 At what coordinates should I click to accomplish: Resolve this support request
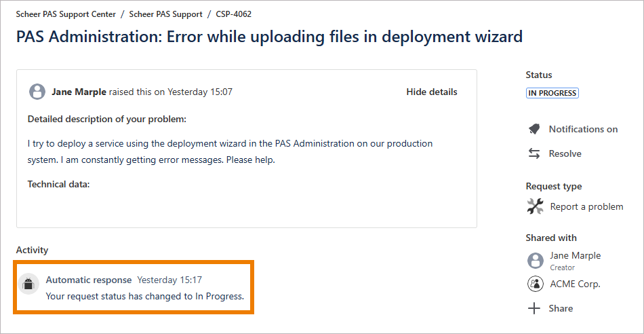(565, 153)
